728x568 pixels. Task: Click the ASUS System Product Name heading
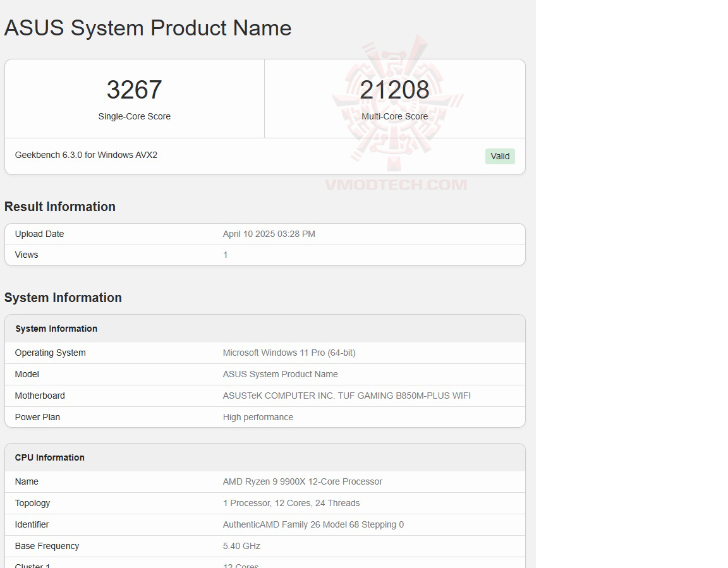[x=147, y=28]
